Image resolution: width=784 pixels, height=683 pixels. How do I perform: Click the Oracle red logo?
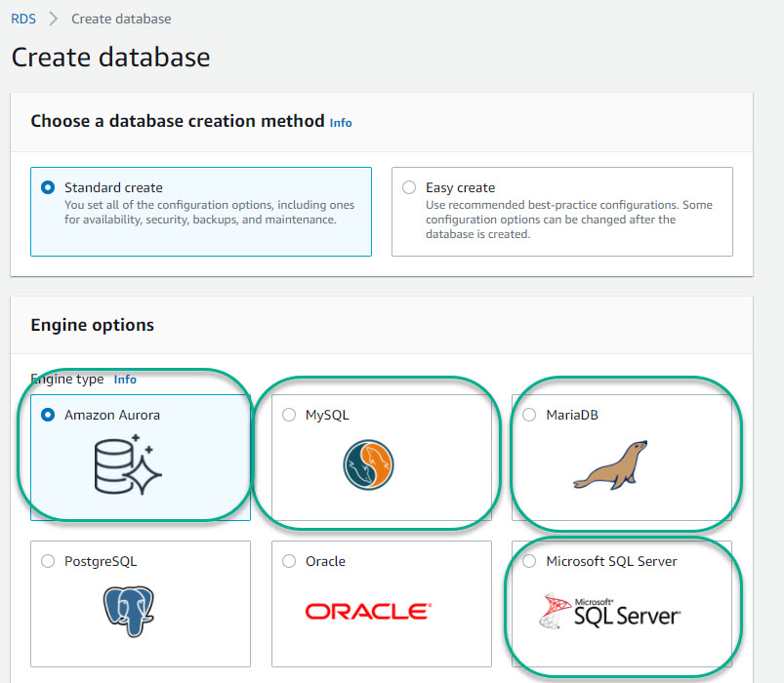368,611
